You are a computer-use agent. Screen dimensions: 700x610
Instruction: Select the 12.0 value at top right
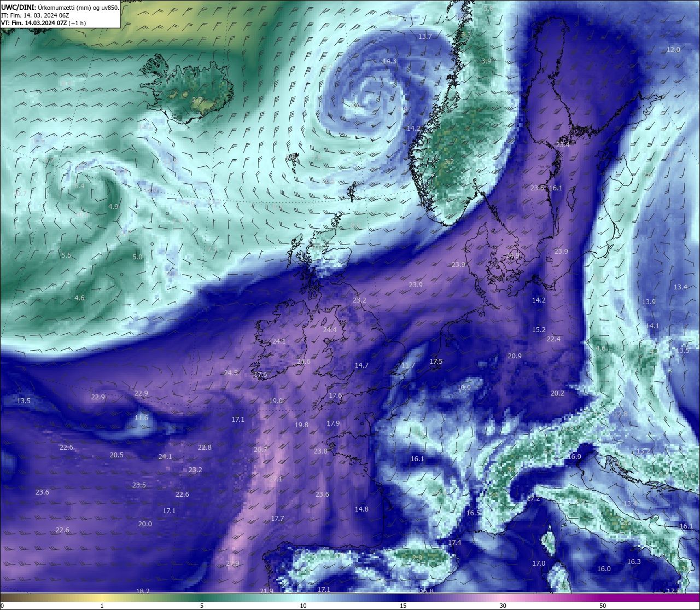click(673, 49)
